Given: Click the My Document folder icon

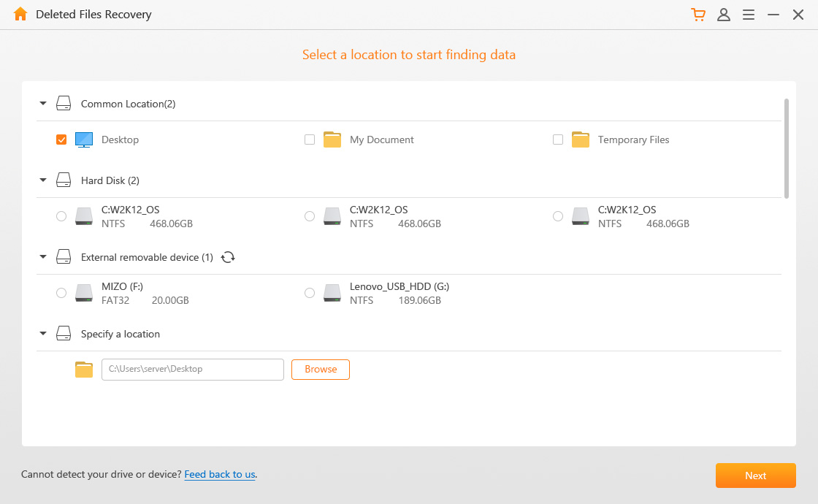Looking at the screenshot, I should click(332, 140).
